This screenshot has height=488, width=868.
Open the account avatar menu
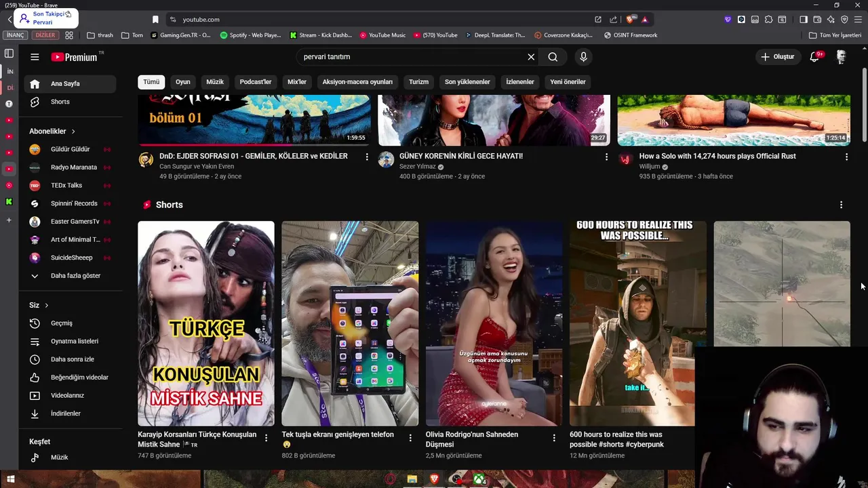coord(841,57)
